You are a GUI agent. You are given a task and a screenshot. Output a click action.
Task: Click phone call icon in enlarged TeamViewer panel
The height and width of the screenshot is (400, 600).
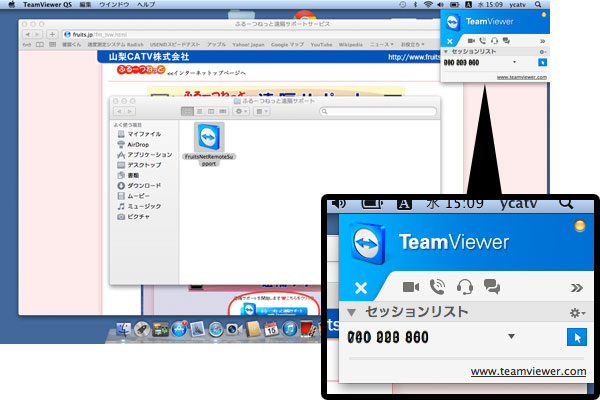tap(437, 287)
